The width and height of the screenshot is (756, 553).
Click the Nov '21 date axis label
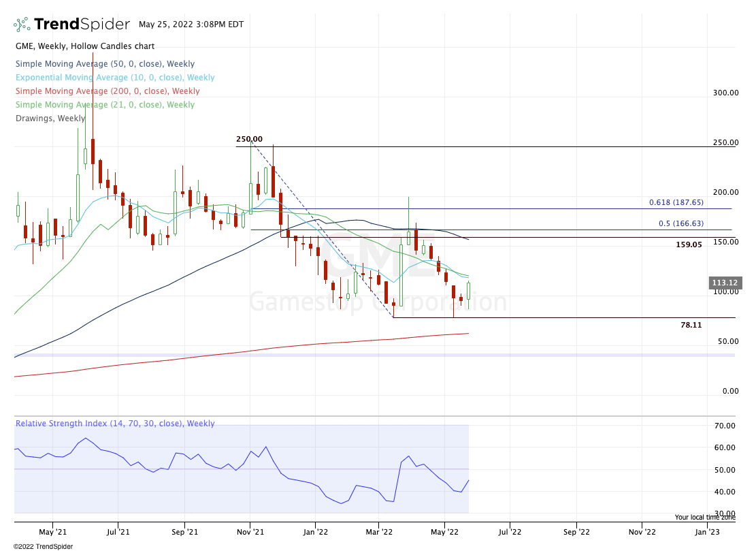tap(250, 532)
